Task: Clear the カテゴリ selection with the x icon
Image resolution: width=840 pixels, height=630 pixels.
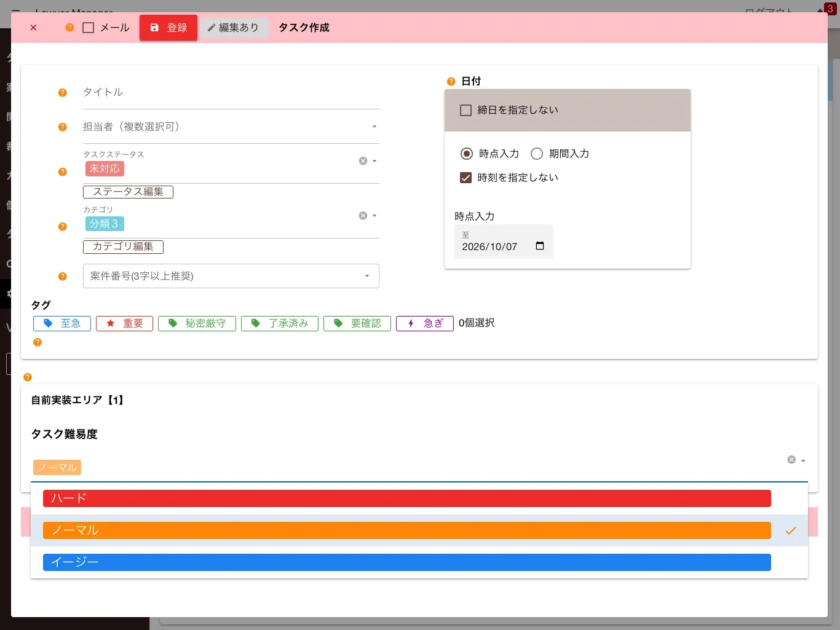Action: (x=363, y=216)
